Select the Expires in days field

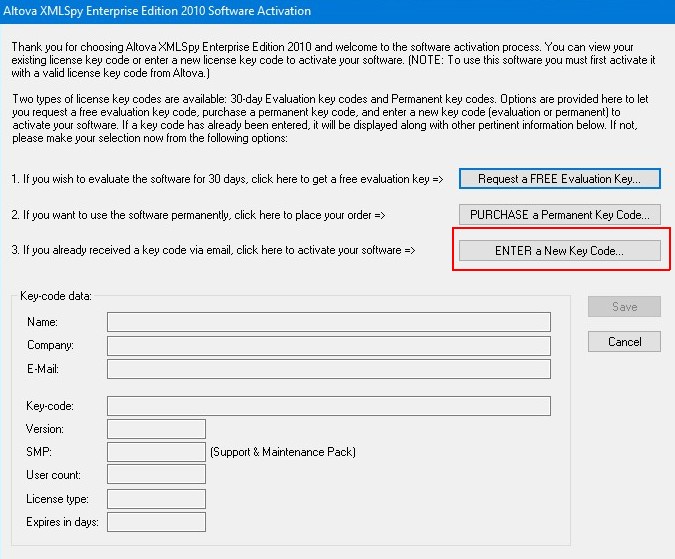(156, 522)
